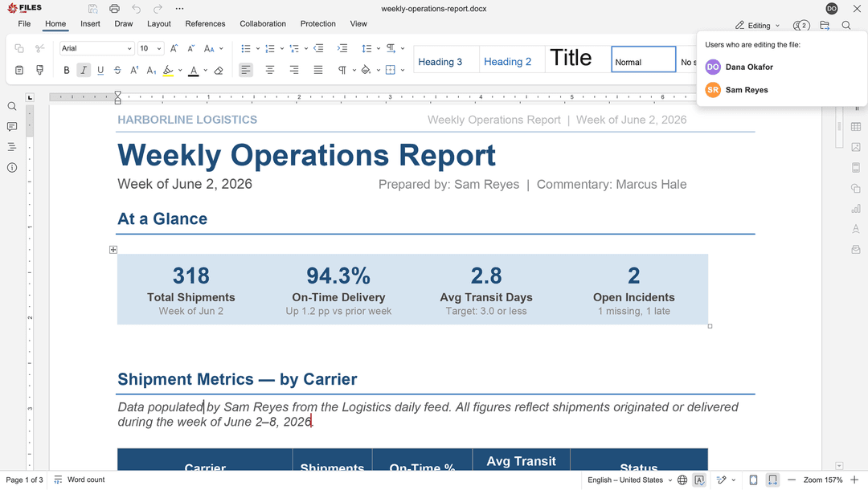Screen dimensions: 868x494
Task: Switch to the Collaboration tab
Action: click(263, 24)
